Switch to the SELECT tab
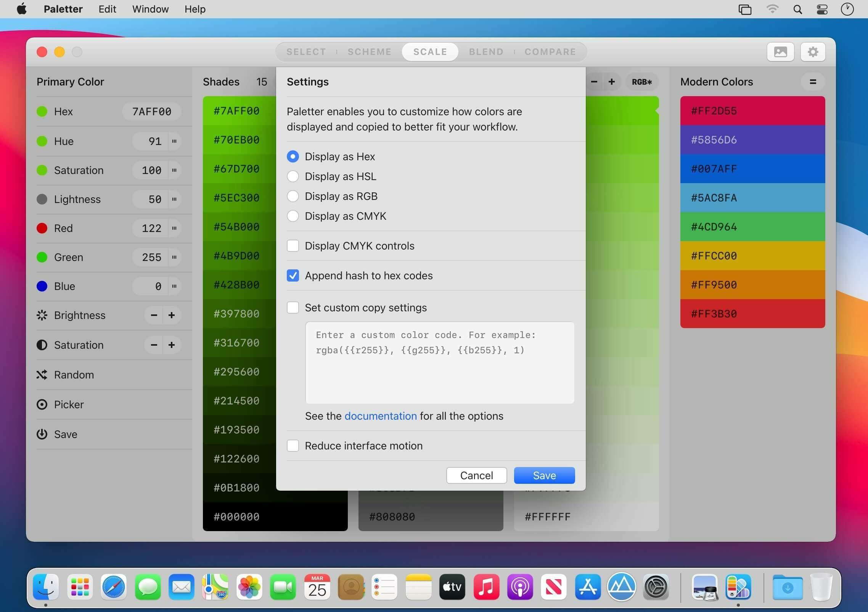868x612 pixels. pos(306,52)
